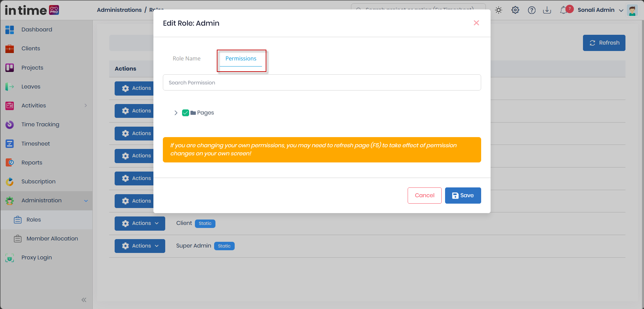Image resolution: width=644 pixels, height=309 pixels.
Task: Click the Clients briefcase icon
Action: point(10,49)
